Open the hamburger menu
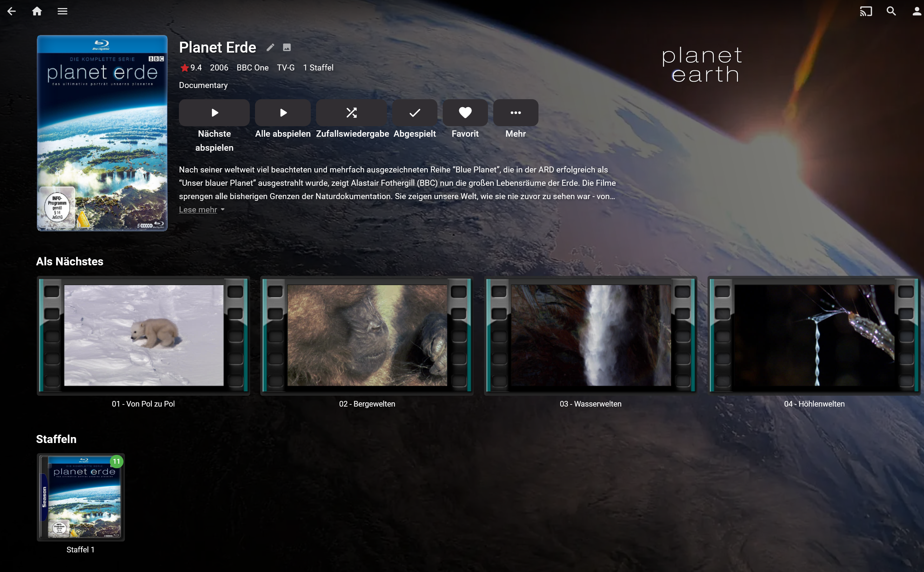This screenshot has height=572, width=924. coord(62,11)
